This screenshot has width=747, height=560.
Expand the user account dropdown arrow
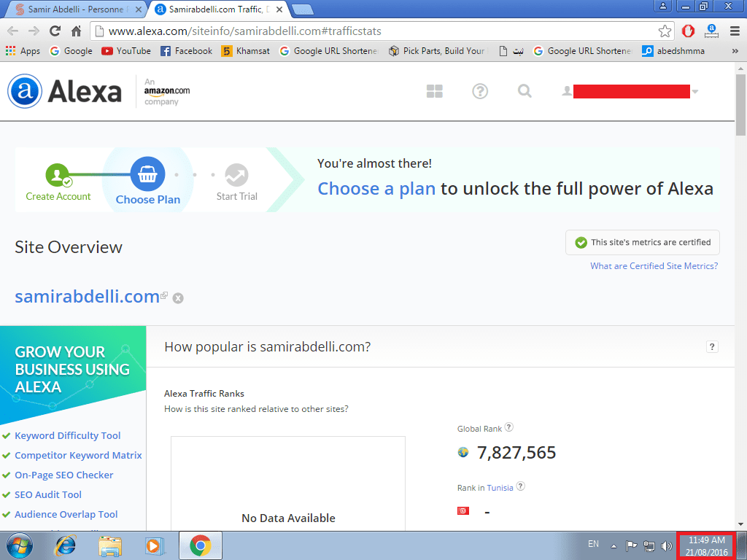point(695,91)
